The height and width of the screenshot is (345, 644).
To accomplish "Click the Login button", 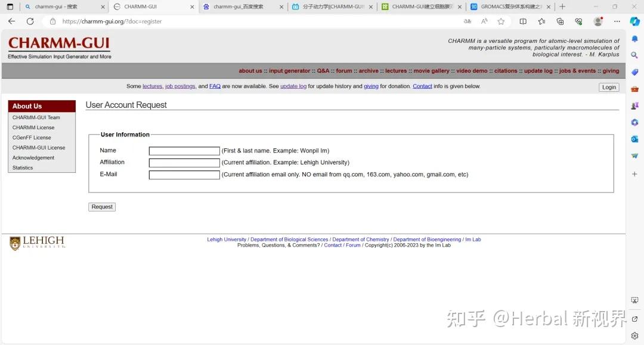I will (x=608, y=87).
